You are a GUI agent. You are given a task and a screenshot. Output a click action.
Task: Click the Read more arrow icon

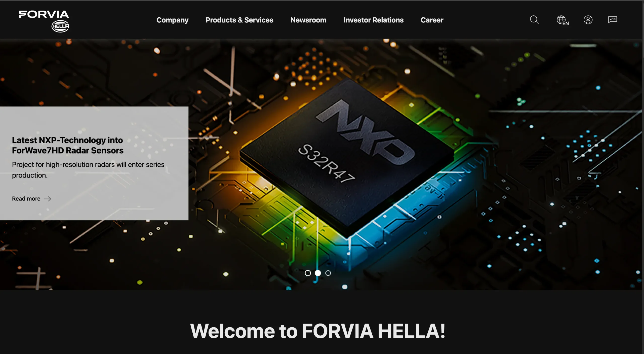47,199
